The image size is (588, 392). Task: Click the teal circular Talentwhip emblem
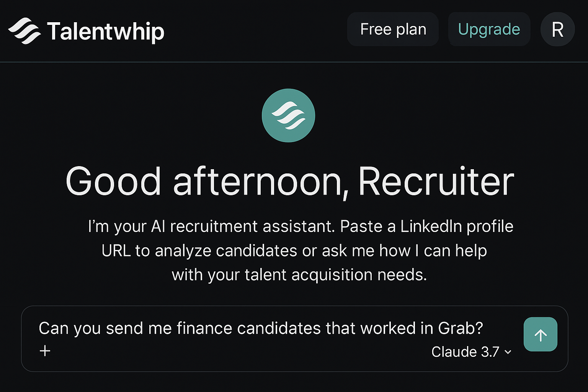(288, 115)
